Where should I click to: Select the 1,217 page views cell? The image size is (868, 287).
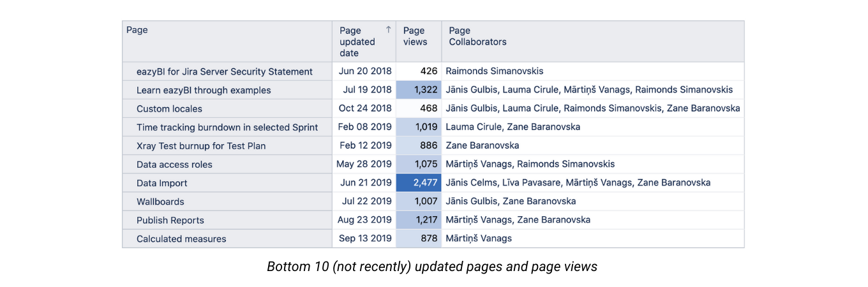[x=419, y=219]
